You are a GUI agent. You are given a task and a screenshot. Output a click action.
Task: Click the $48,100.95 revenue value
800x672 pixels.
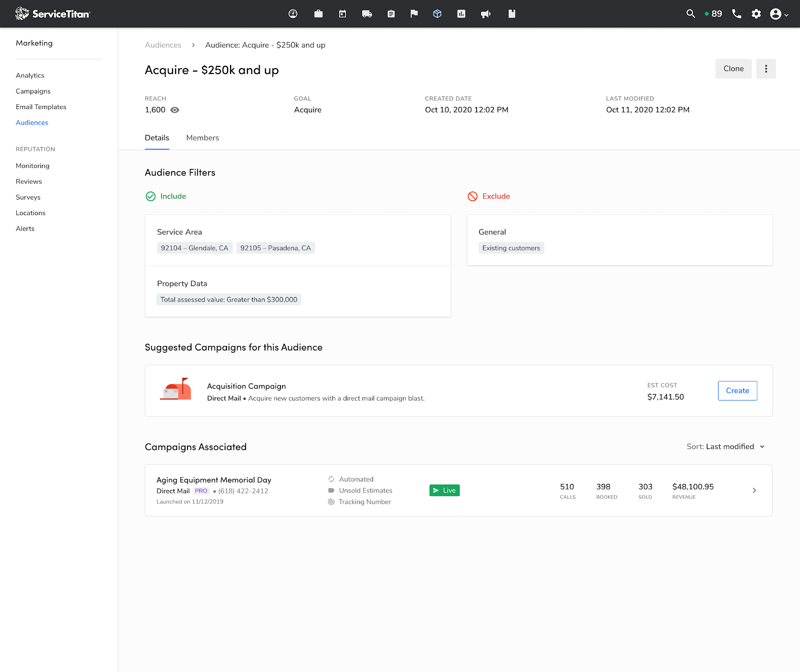click(x=693, y=486)
